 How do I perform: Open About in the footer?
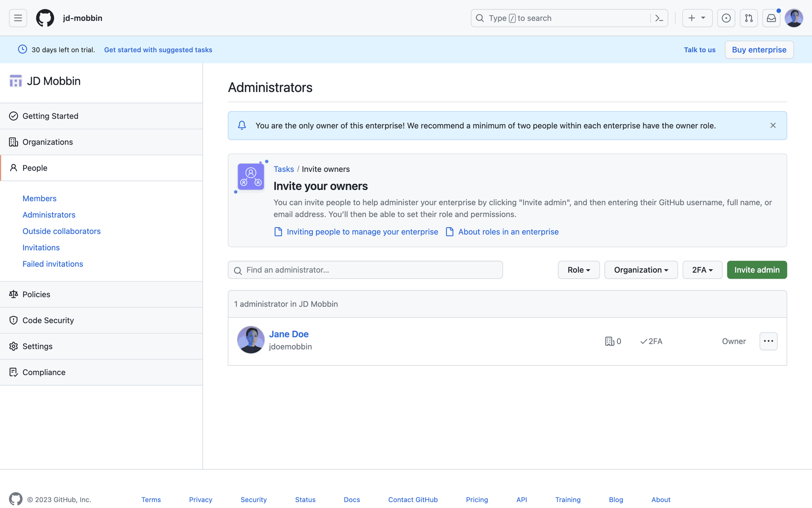click(x=661, y=500)
